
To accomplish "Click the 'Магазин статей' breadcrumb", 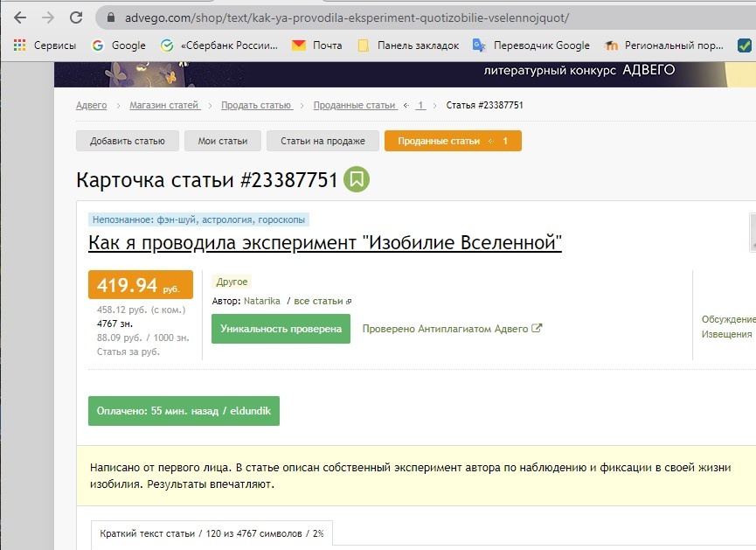I will click(x=167, y=104).
